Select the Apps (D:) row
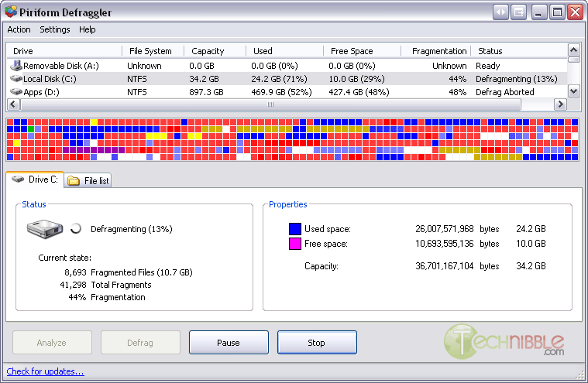Image resolution: width=588 pixels, height=383 pixels. (287, 92)
